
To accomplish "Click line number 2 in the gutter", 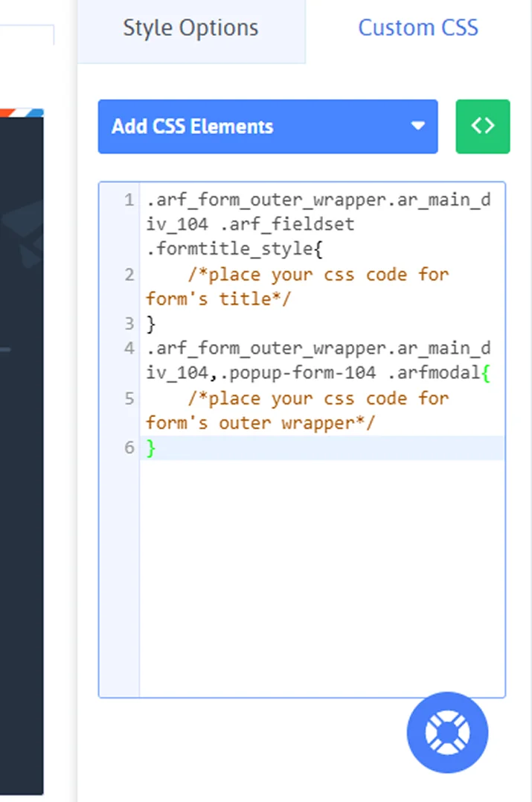I will point(129,275).
